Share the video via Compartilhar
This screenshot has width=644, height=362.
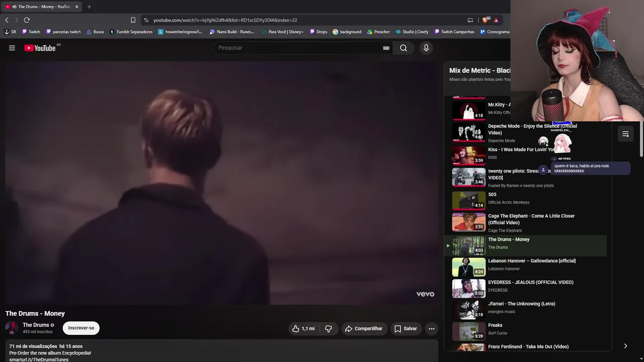coord(364,329)
